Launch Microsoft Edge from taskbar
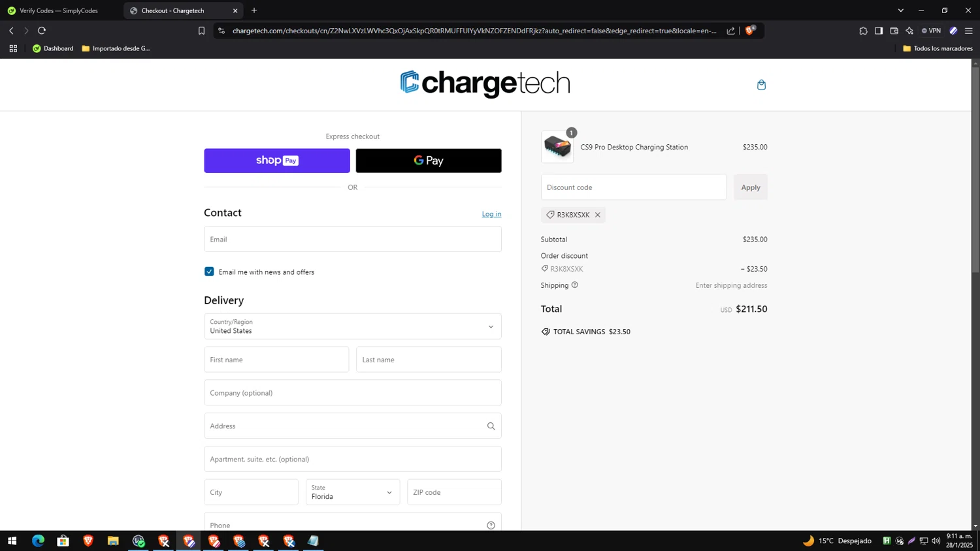The height and width of the screenshot is (551, 980). [38, 541]
